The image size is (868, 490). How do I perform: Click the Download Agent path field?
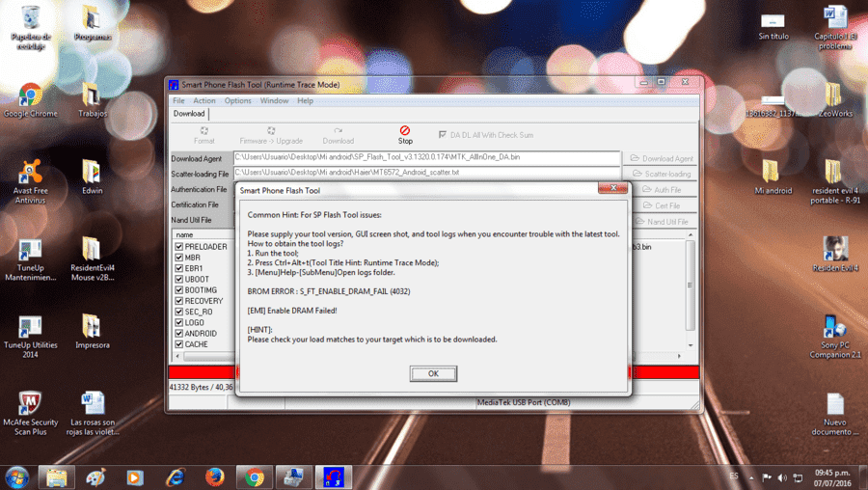point(426,157)
